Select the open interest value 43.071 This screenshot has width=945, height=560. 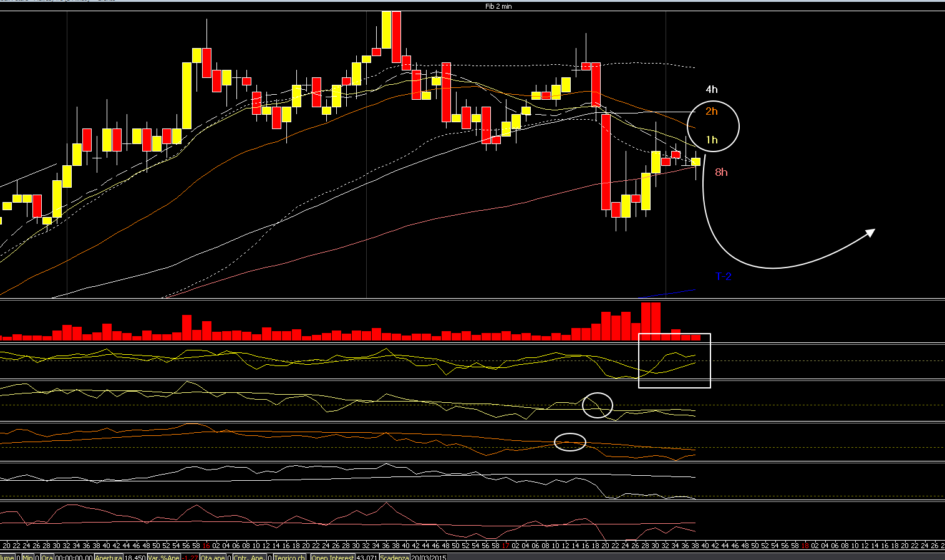366,558
